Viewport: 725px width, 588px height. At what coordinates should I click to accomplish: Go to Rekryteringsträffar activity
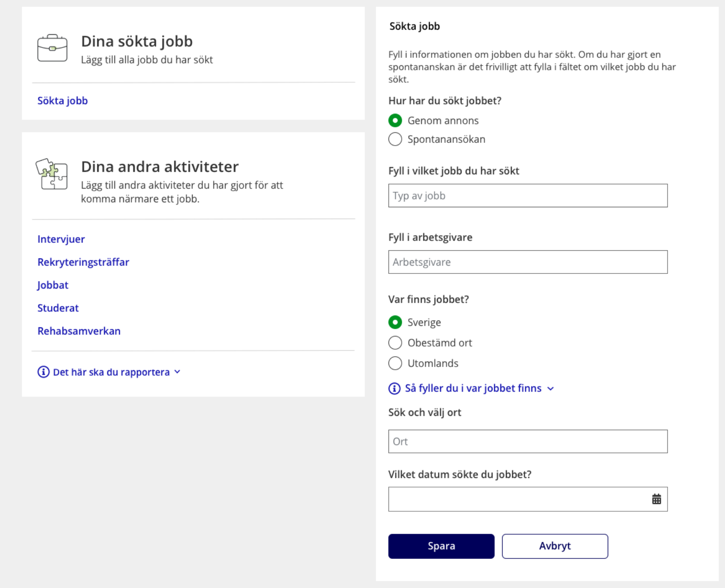click(x=83, y=262)
